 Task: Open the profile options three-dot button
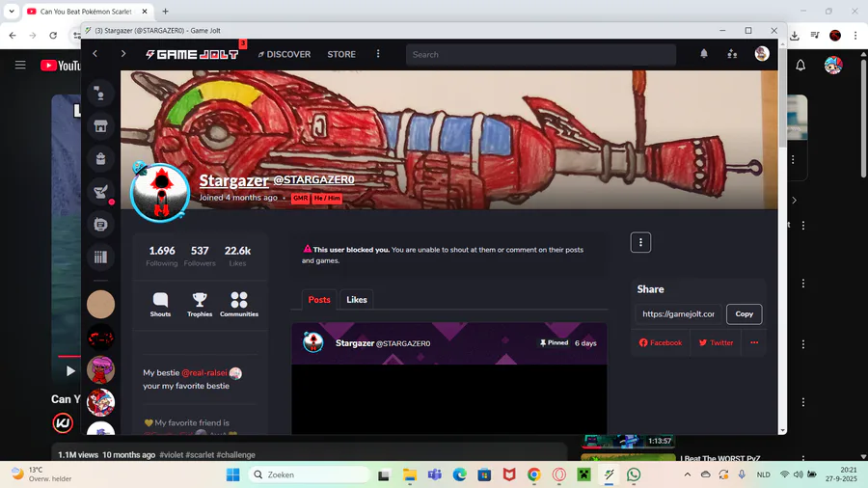[640, 242]
